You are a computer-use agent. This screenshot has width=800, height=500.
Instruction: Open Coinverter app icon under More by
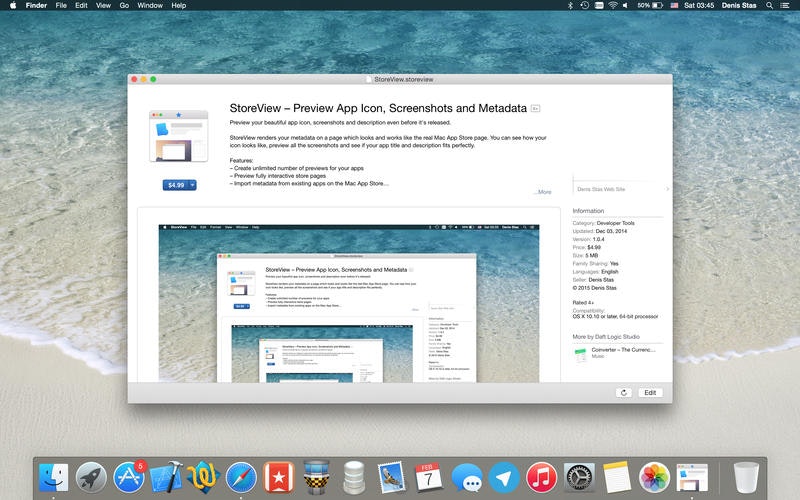[581, 355]
